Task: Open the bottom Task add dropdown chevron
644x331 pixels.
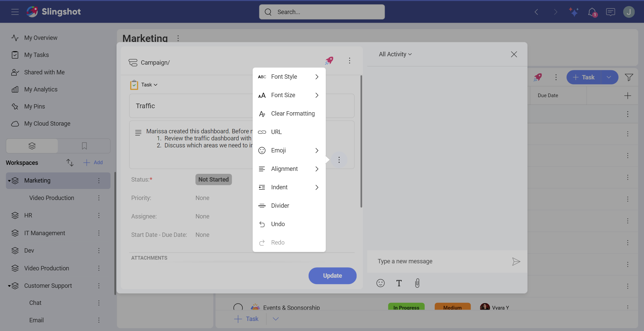Action: [x=276, y=319]
